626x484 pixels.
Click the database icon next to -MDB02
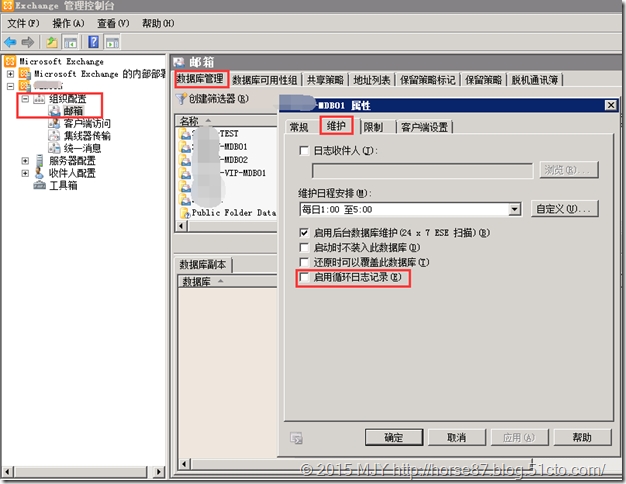click(185, 160)
